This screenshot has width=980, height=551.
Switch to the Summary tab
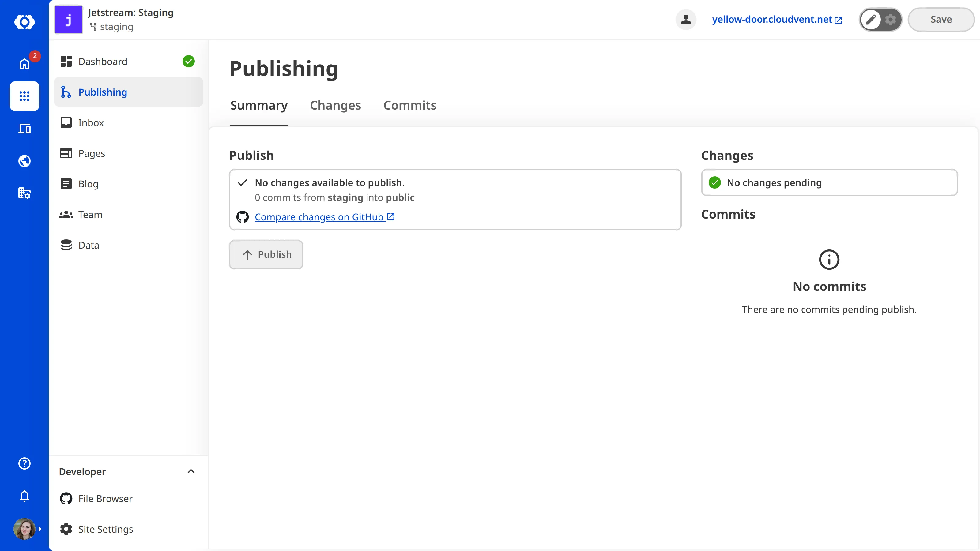coord(259,105)
